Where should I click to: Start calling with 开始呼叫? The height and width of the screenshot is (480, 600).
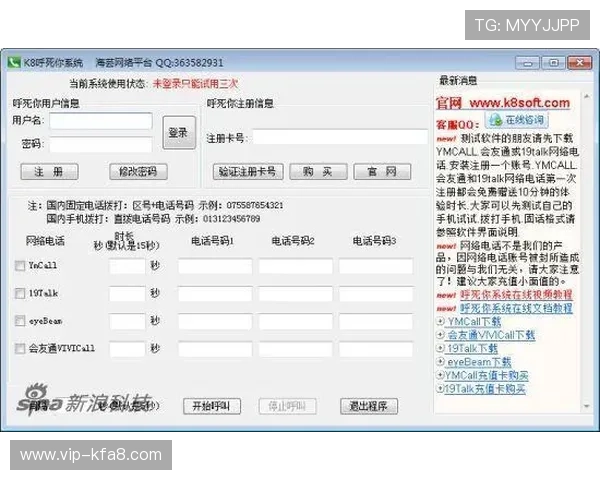pyautogui.click(x=212, y=406)
